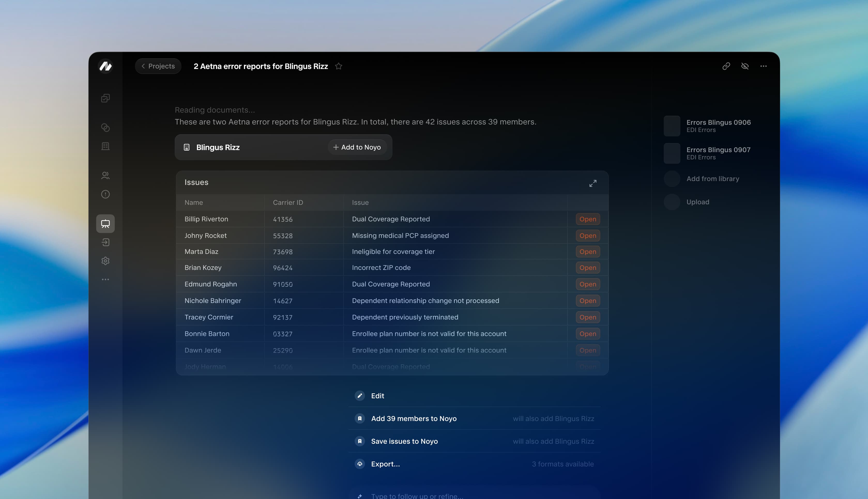Open the overlapping circles sidebar icon

click(x=105, y=128)
